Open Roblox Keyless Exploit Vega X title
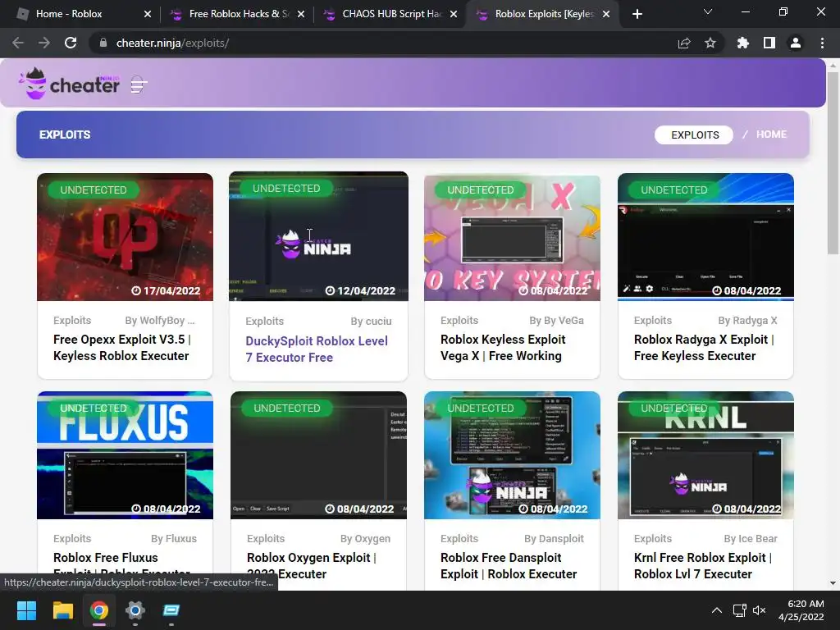This screenshot has width=840, height=630. pos(503,348)
